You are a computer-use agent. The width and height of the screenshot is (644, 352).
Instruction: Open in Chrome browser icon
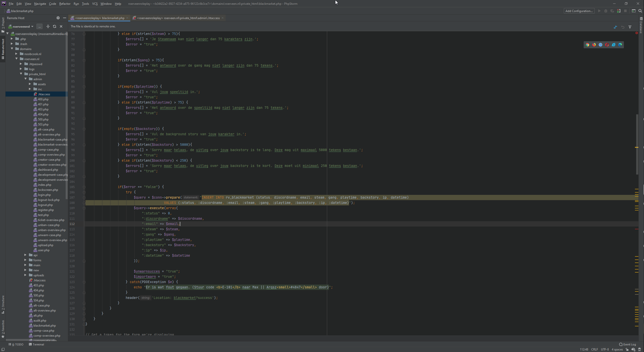click(x=587, y=45)
